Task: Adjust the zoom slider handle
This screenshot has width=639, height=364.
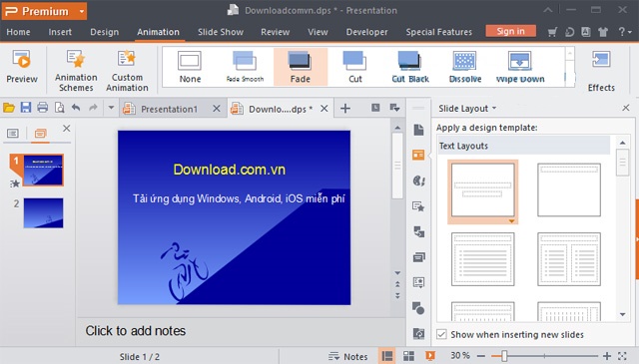Action: (x=504, y=356)
